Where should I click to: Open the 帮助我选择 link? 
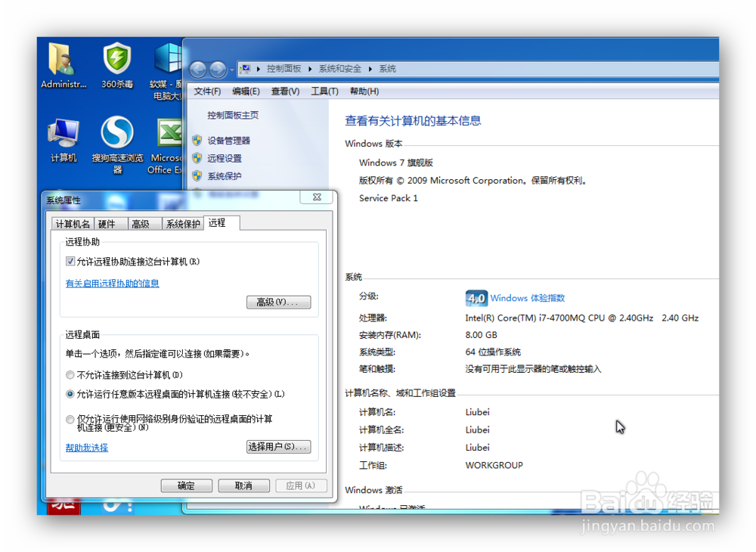point(86,446)
